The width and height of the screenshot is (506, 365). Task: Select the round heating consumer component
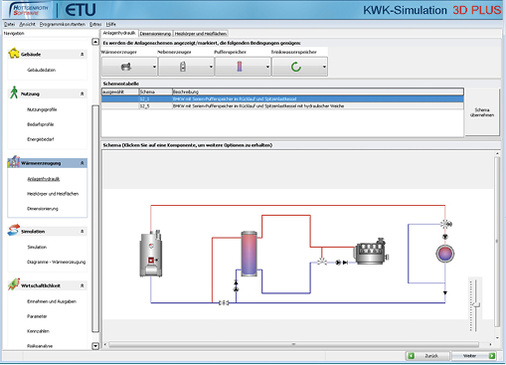point(445,253)
